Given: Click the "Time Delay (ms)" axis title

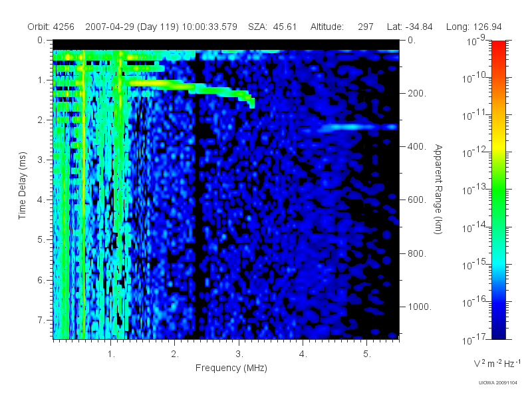Looking at the screenshot, I should point(22,186).
